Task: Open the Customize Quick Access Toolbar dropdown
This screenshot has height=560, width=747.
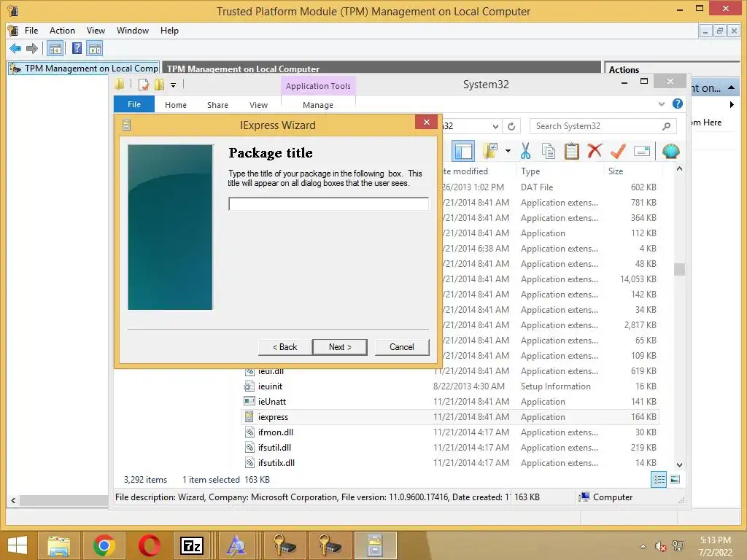Action: click(174, 85)
